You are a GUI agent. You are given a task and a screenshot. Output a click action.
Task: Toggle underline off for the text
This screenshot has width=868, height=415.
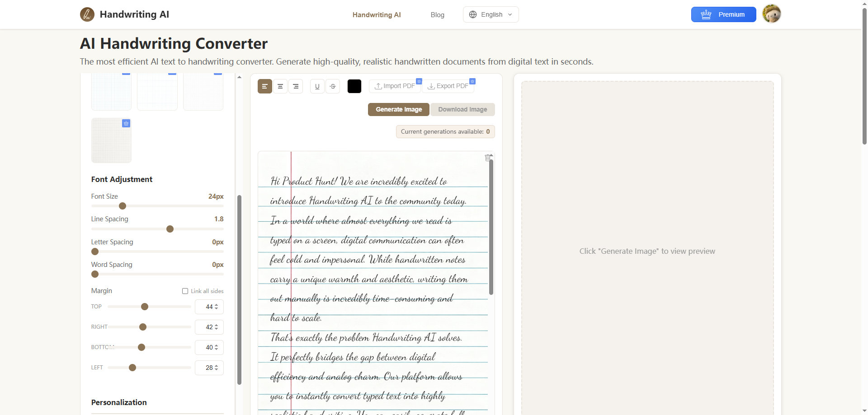pyautogui.click(x=317, y=86)
